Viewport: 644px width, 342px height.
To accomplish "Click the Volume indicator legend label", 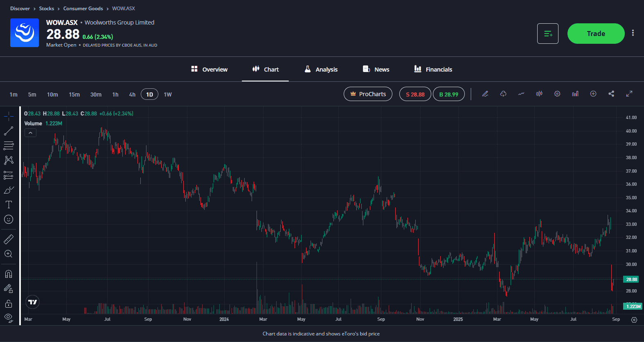I will (x=33, y=123).
